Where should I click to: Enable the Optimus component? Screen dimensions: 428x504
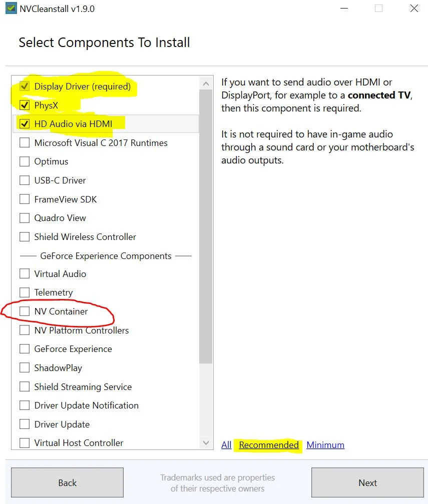coord(25,161)
